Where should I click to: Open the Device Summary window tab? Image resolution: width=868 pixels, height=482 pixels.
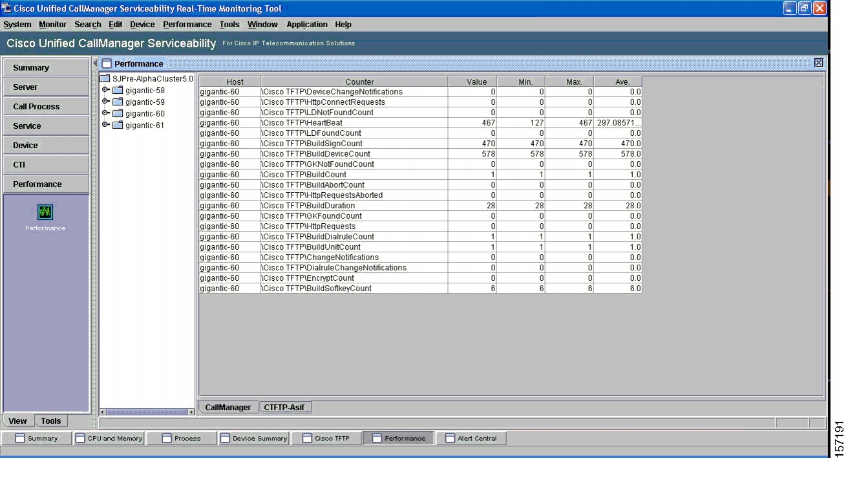pos(254,438)
